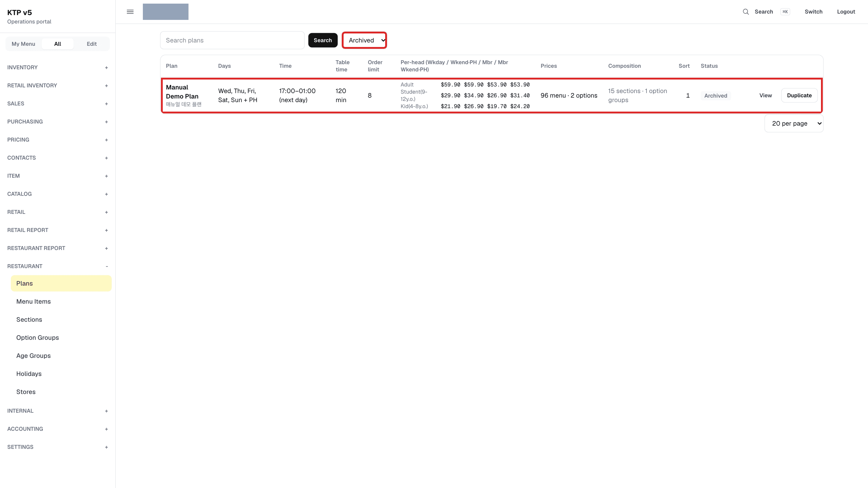Click the gray logo placeholder in header
Screen dimensions: 868x488
(165, 12)
